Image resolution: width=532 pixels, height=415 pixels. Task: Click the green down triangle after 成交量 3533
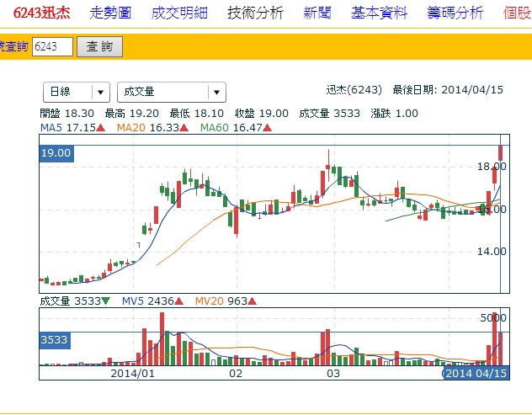pyautogui.click(x=106, y=301)
